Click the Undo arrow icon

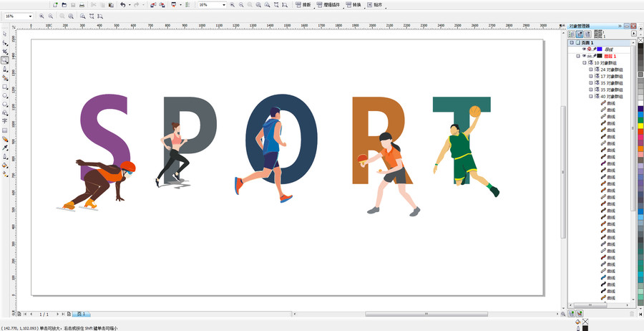coord(123,5)
